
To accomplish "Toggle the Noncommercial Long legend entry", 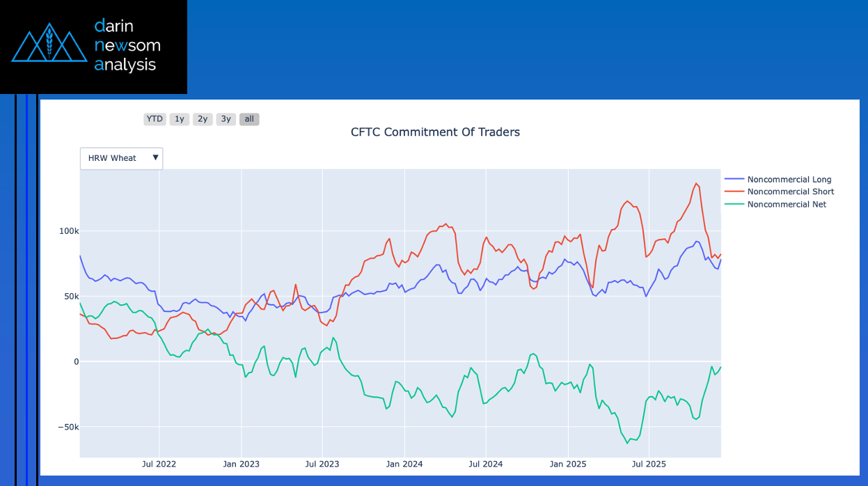I will (x=789, y=180).
